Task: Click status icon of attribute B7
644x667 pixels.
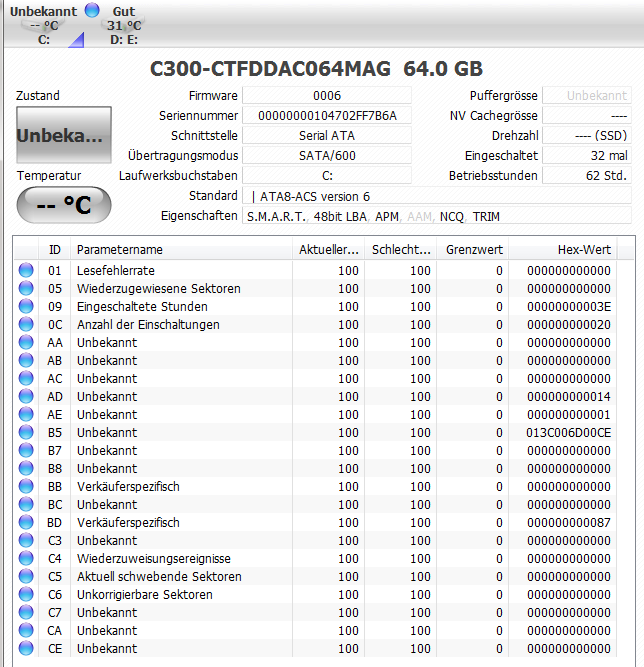Action: tap(26, 450)
